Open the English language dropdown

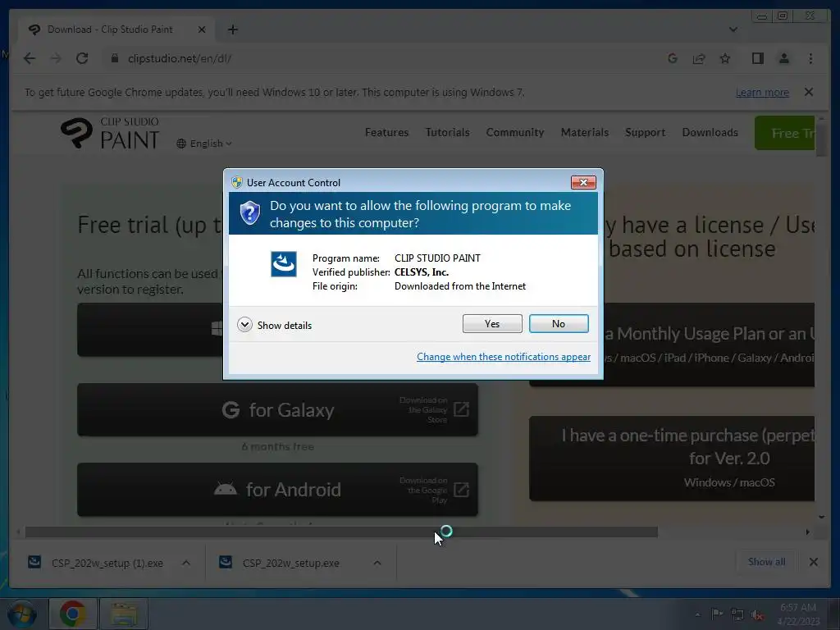tap(204, 144)
